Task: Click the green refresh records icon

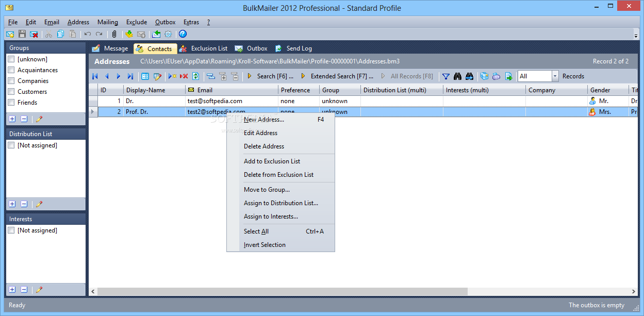Action: click(196, 76)
